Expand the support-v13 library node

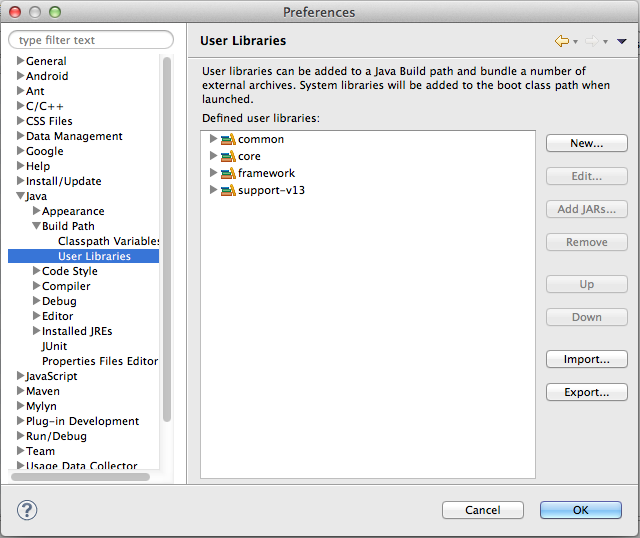[213, 190]
